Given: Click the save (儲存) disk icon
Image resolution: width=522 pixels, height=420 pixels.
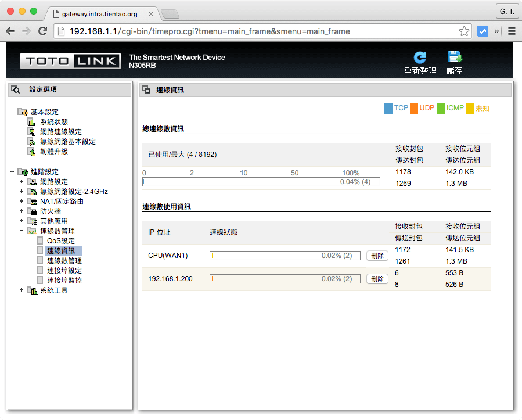Looking at the screenshot, I should point(454,58).
